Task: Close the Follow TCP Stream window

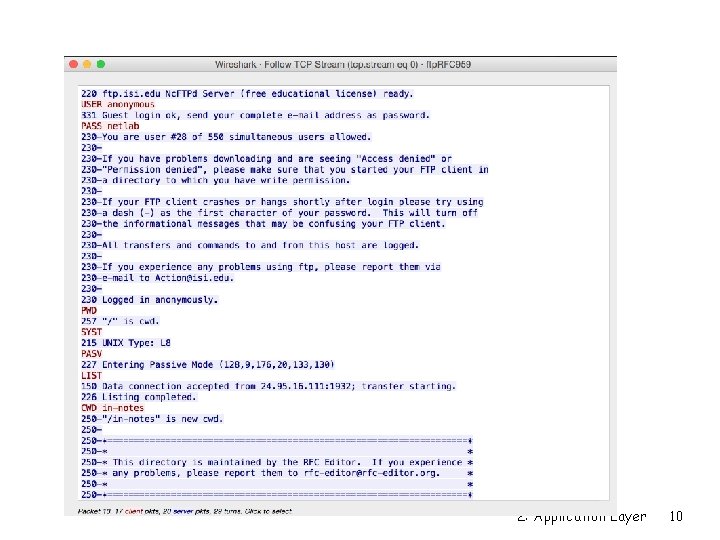Action: click(73, 64)
